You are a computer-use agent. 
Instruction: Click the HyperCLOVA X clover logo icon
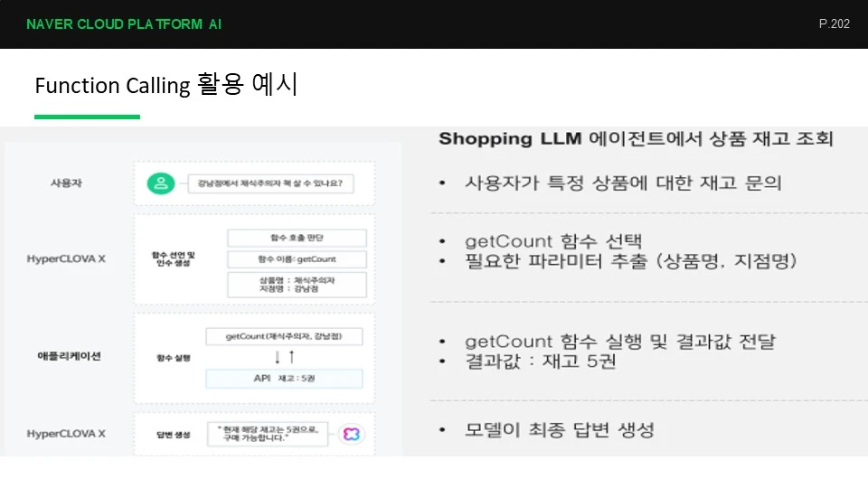(352, 435)
